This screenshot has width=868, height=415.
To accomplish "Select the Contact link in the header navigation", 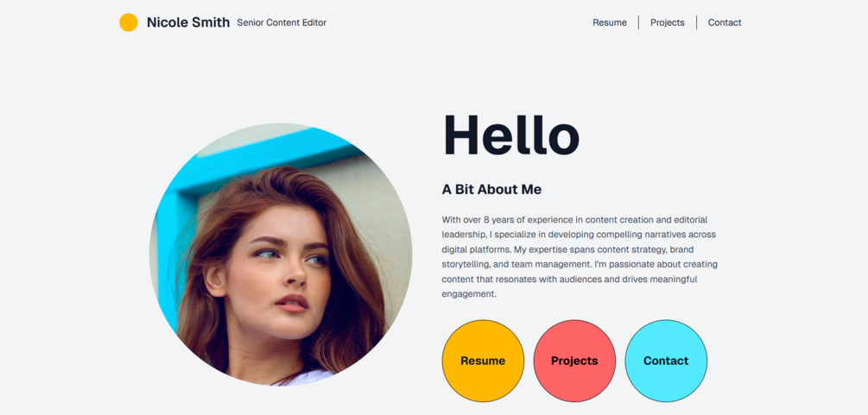I will pyautogui.click(x=724, y=22).
